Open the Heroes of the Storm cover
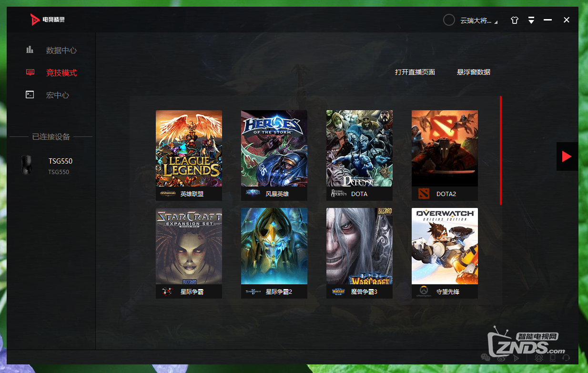 pyautogui.click(x=274, y=148)
